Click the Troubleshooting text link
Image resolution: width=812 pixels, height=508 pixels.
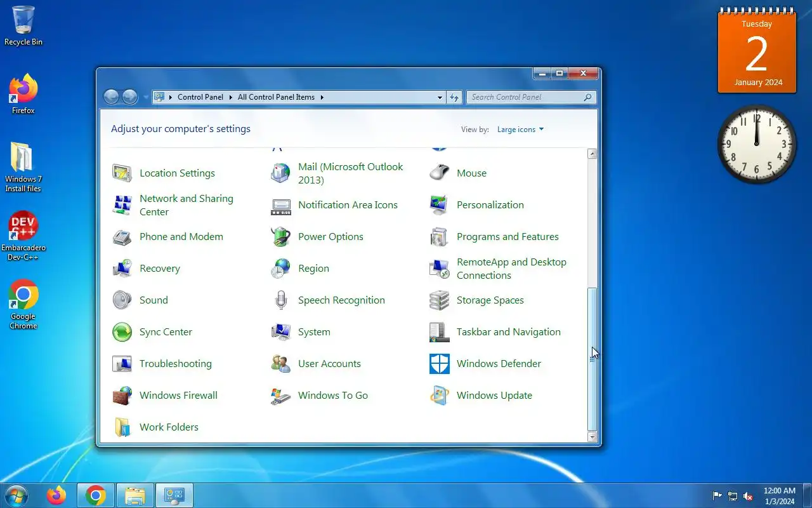[176, 363]
